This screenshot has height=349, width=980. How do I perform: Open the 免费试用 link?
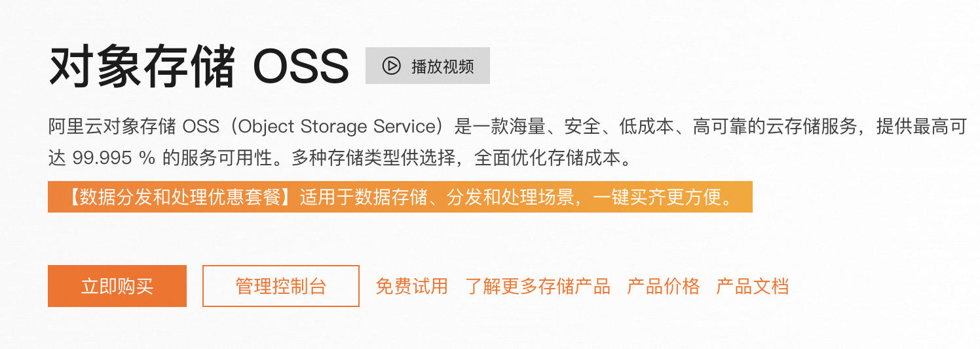coord(411,286)
